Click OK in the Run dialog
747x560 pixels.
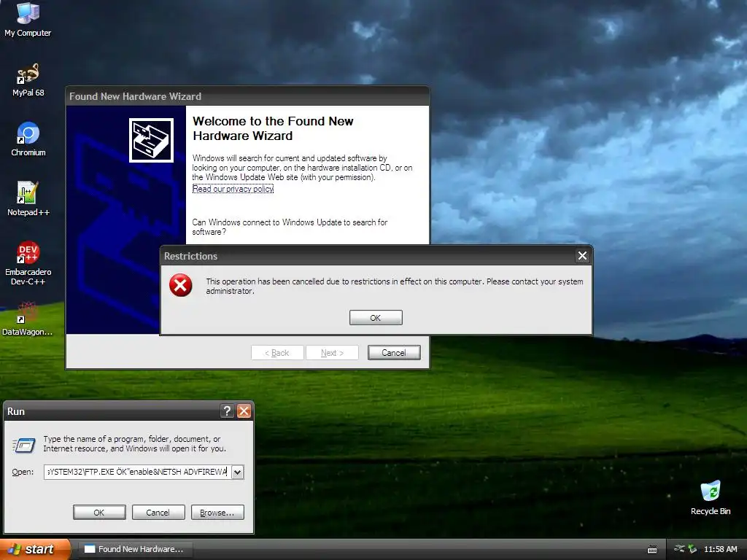point(99,513)
